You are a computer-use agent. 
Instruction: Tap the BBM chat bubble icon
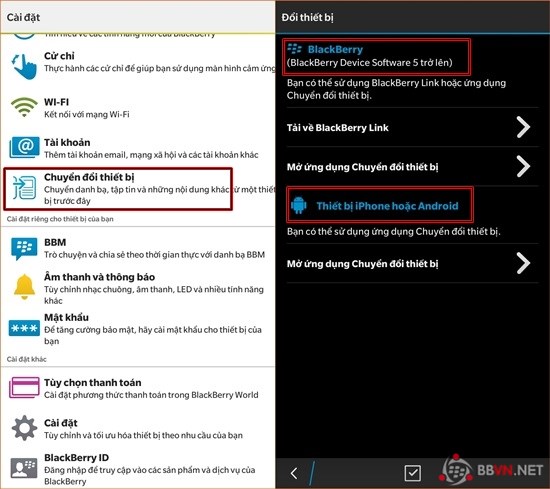click(x=24, y=248)
